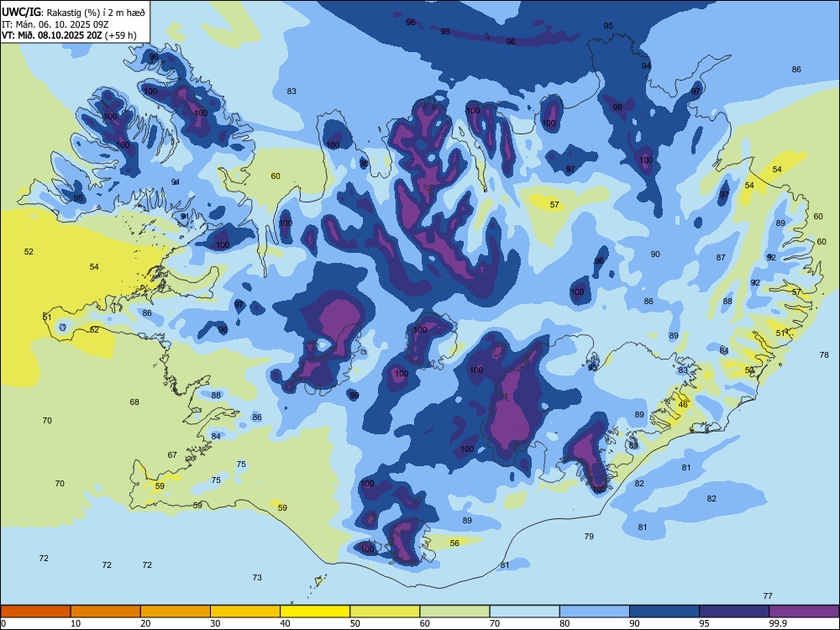Click the humidity value 79 on the map
The image size is (840, 630).
point(589,536)
